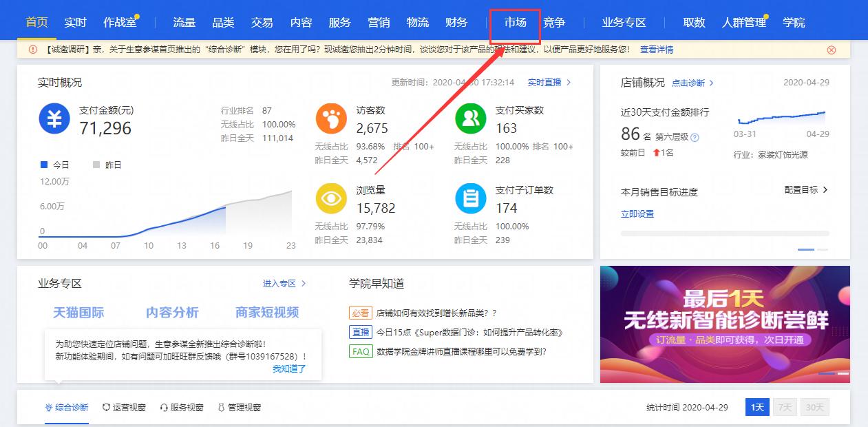The width and height of the screenshot is (868, 427).
Task: Expand 配置目标 with its chevron
Action: (x=825, y=189)
